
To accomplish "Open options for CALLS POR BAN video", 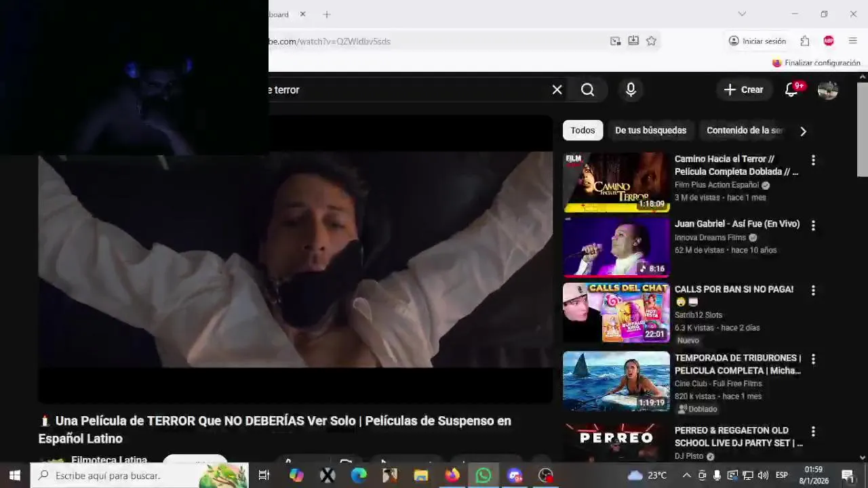I will [x=813, y=290].
